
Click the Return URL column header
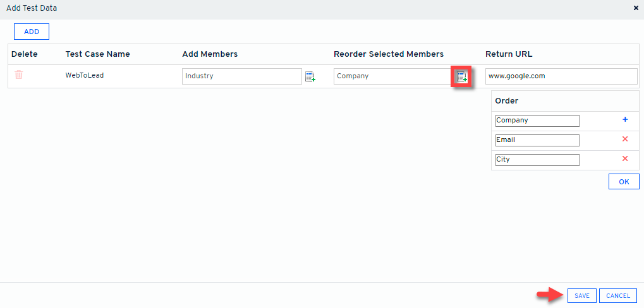coord(509,54)
